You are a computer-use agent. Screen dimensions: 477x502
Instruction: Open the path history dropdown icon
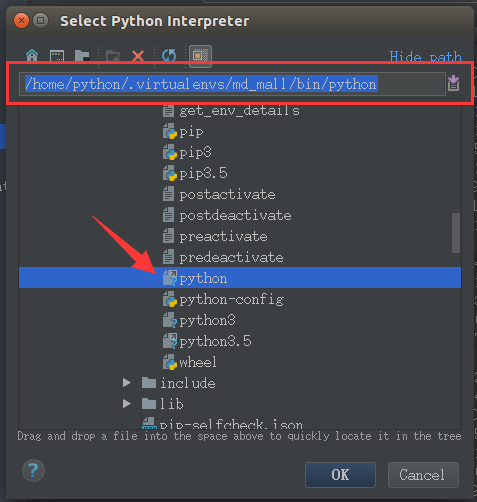[x=453, y=83]
